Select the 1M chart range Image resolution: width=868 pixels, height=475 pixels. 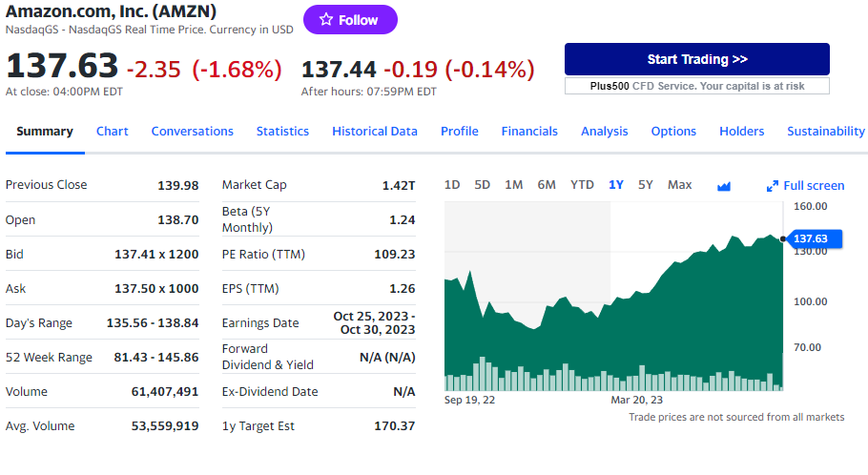pyautogui.click(x=514, y=185)
